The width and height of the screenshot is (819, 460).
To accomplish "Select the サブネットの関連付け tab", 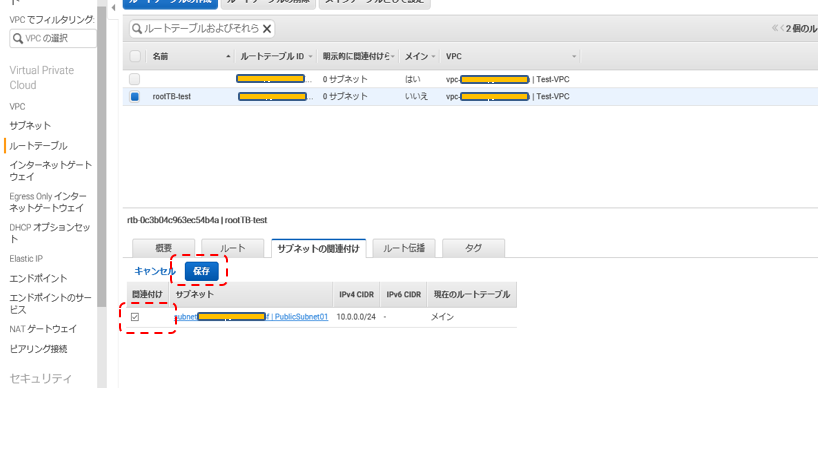I will tap(319, 248).
